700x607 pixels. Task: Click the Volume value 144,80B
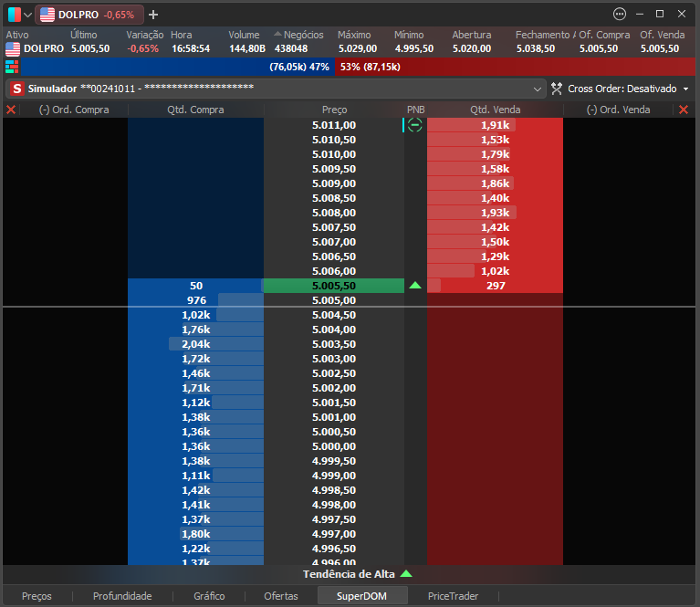coord(247,48)
